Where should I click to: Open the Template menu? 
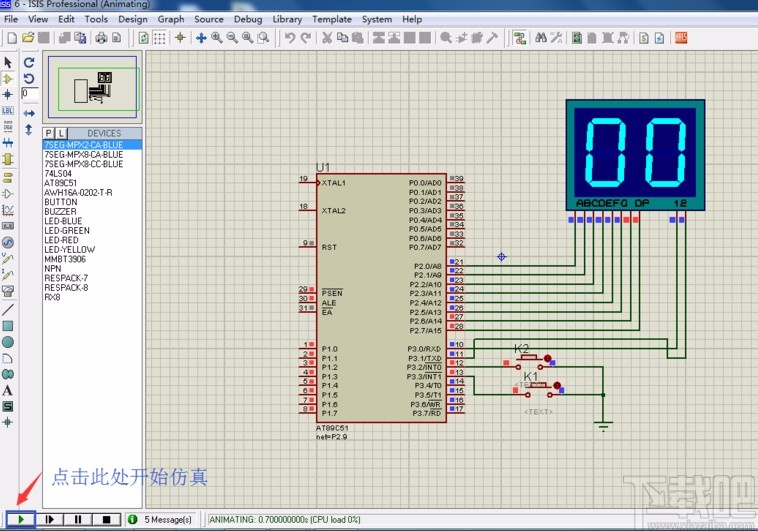[332, 19]
